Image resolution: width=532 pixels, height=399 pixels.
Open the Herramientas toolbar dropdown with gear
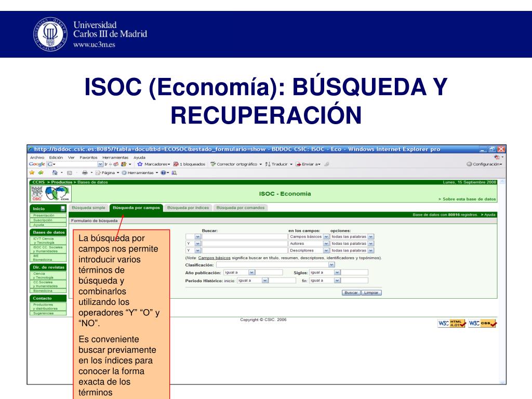point(139,172)
